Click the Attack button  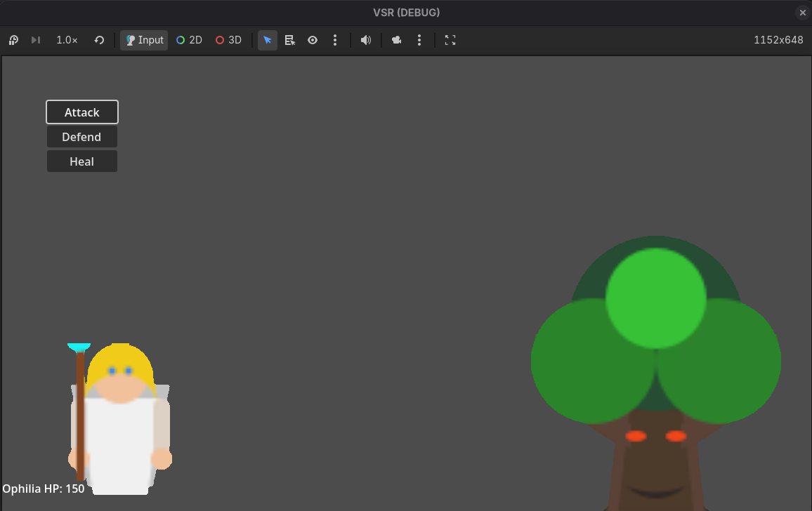pos(81,112)
